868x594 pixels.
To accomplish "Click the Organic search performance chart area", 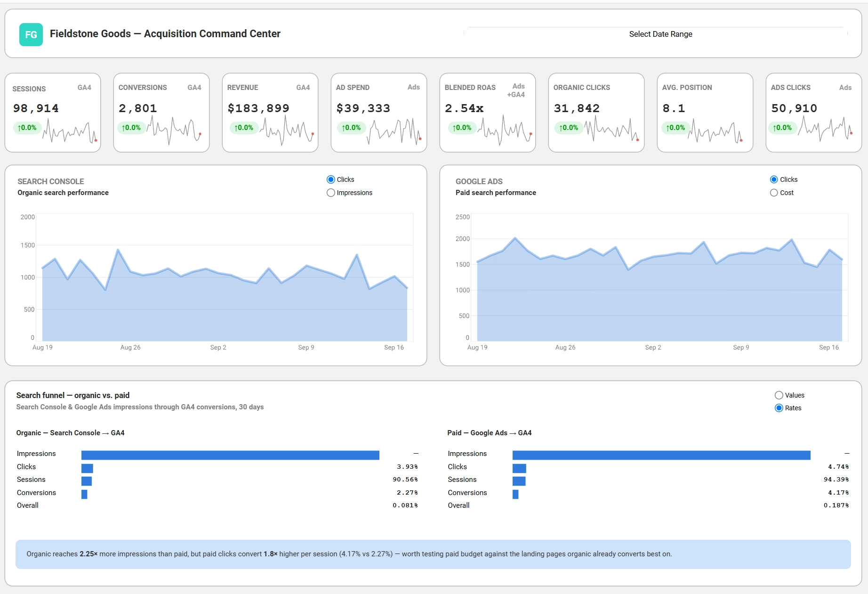I will point(225,278).
